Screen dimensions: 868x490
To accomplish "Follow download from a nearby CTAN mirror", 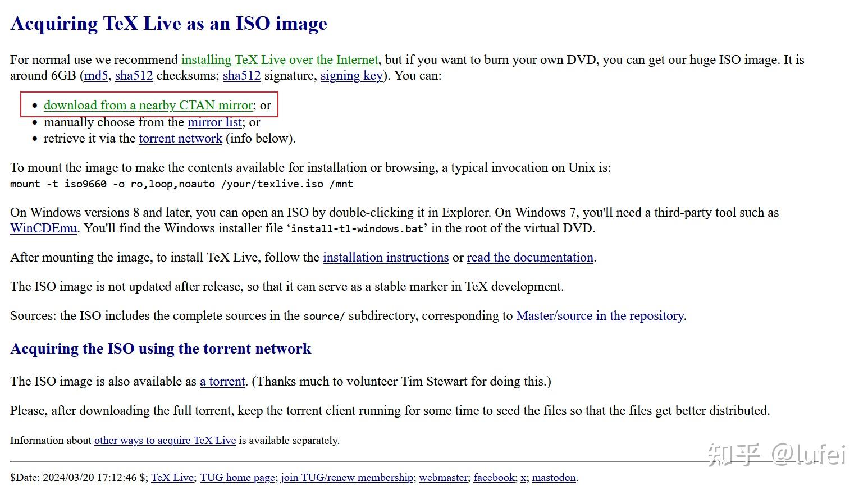I will coord(148,106).
